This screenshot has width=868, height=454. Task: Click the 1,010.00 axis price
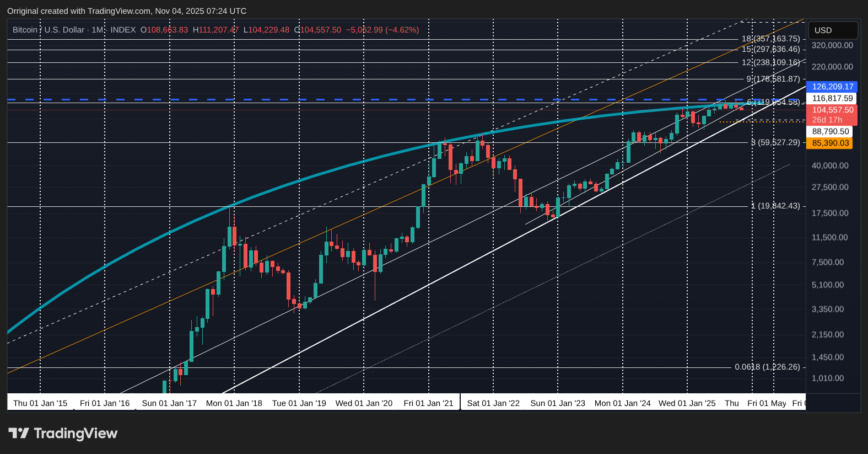(828, 378)
